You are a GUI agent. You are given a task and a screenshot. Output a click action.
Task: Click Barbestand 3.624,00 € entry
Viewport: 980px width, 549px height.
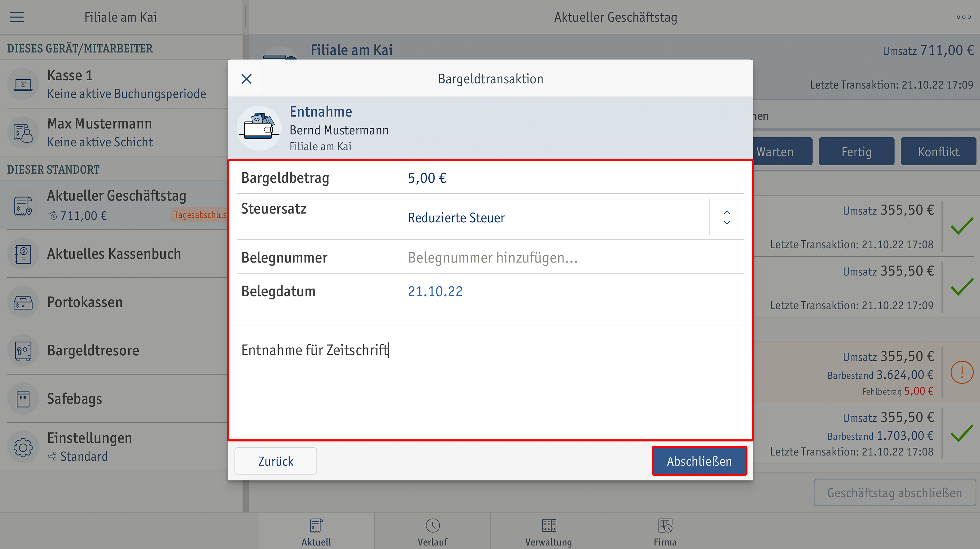[880, 375]
